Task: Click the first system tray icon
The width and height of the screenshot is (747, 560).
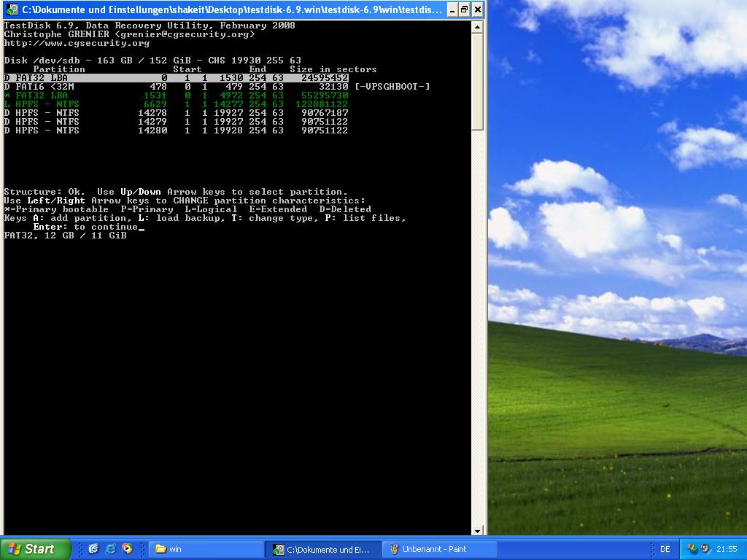Action: tap(693, 549)
